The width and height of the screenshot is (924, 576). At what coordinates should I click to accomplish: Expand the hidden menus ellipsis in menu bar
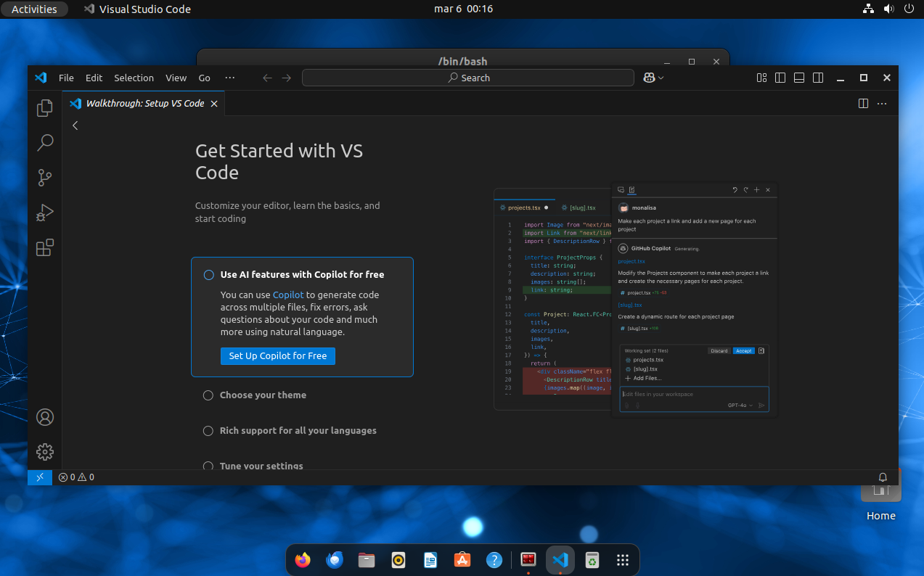point(229,78)
